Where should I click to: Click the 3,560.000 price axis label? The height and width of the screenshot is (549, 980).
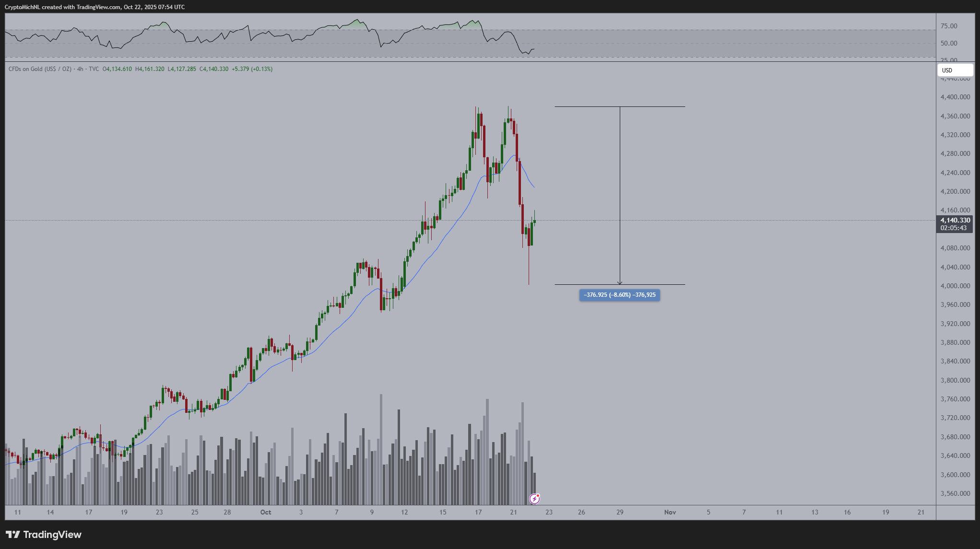point(955,493)
